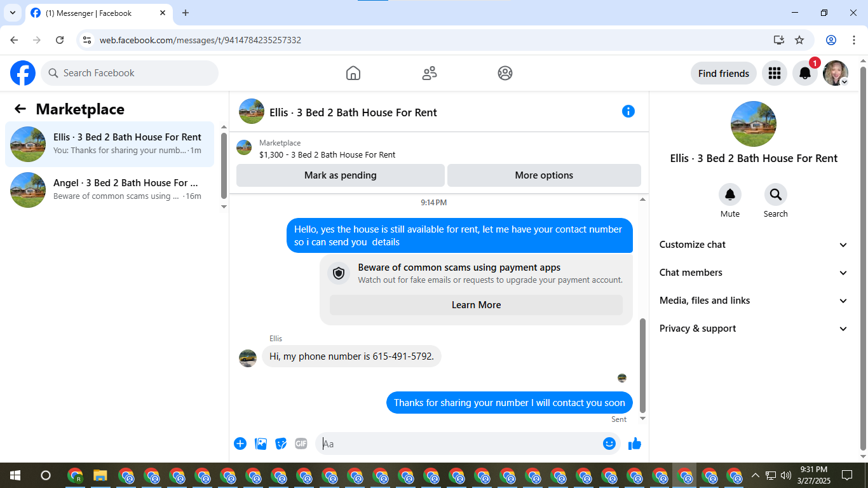Attach a photo using the image icon
The height and width of the screenshot is (488, 868).
click(x=261, y=444)
